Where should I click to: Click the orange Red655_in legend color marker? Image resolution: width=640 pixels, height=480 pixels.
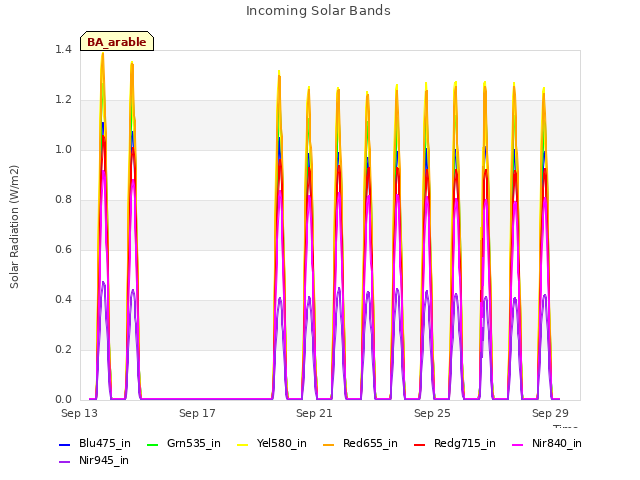(x=328, y=444)
